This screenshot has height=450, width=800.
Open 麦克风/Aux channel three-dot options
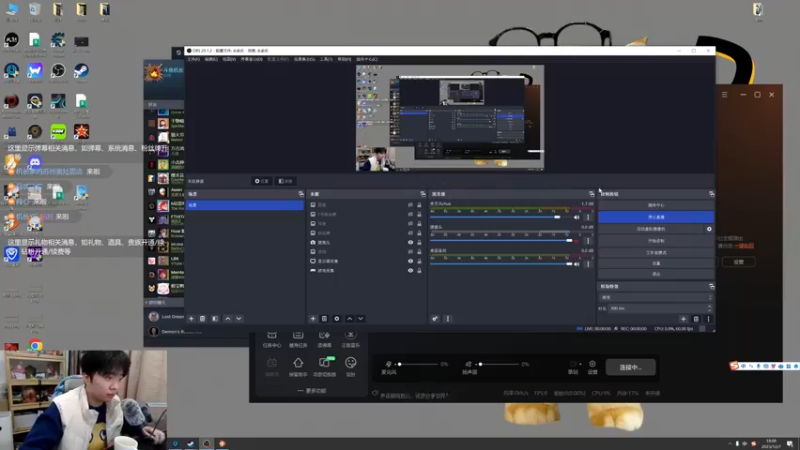click(588, 217)
